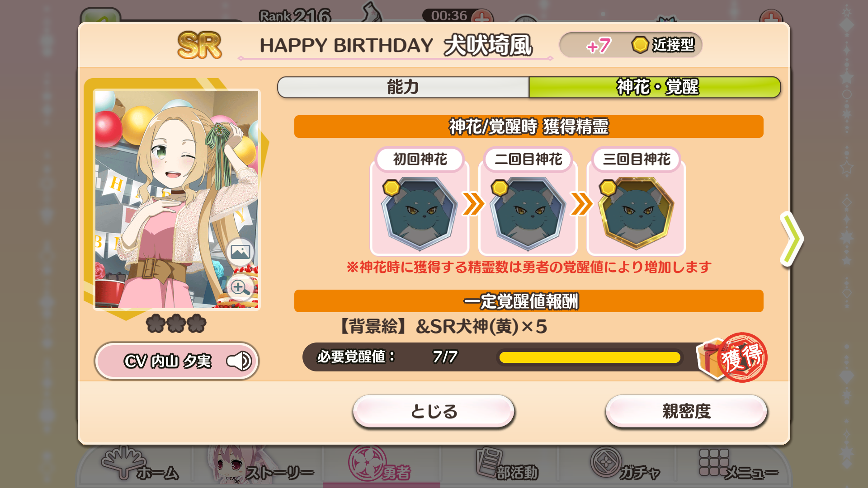The width and height of the screenshot is (868, 488).
Task: Close the dialog with とじる button
Action: click(x=434, y=411)
